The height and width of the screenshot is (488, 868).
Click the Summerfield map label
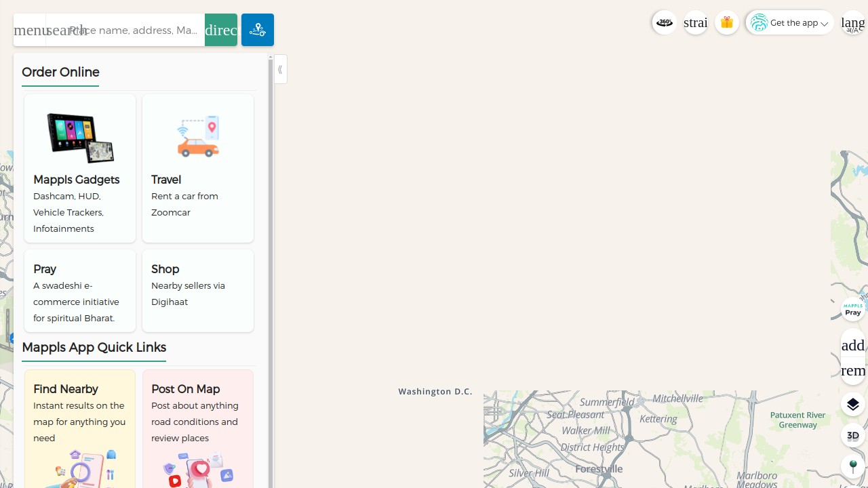(607, 402)
